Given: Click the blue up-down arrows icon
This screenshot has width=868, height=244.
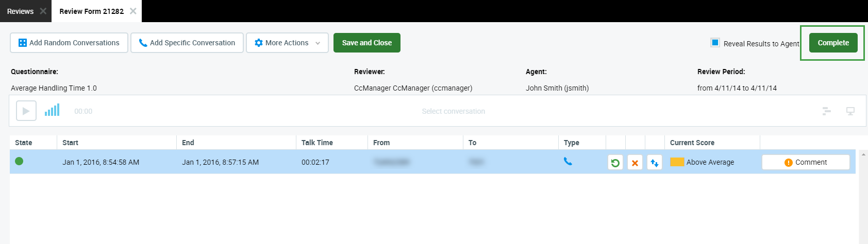Looking at the screenshot, I should click(654, 163).
